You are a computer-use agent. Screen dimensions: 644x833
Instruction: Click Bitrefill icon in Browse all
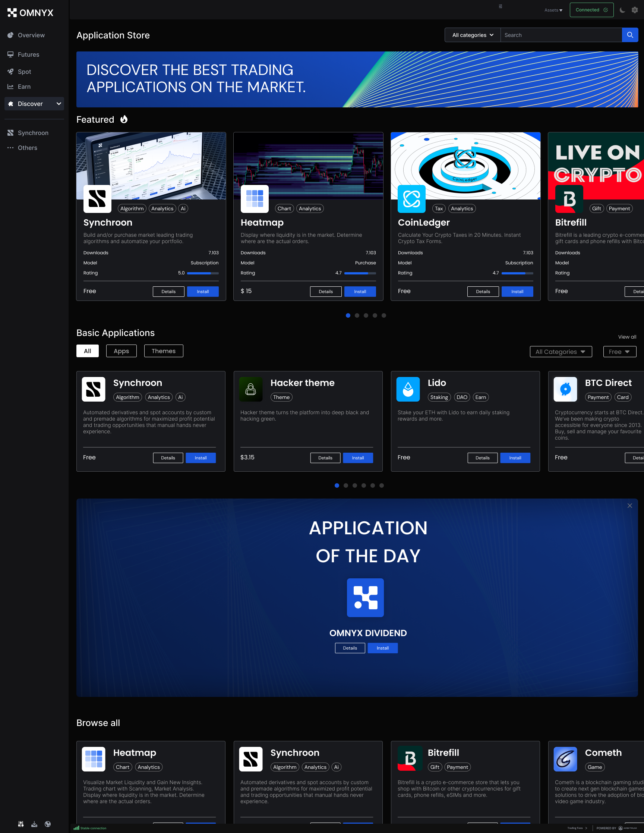click(410, 758)
